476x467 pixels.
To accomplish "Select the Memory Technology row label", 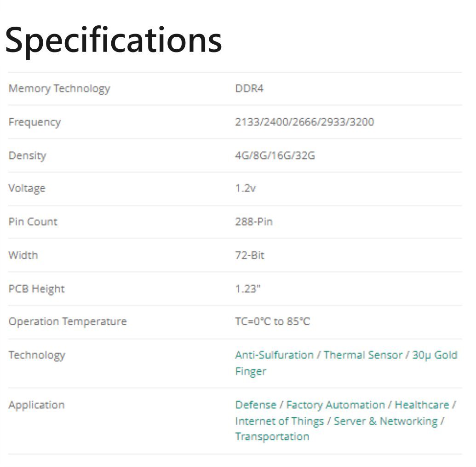I will (59, 88).
